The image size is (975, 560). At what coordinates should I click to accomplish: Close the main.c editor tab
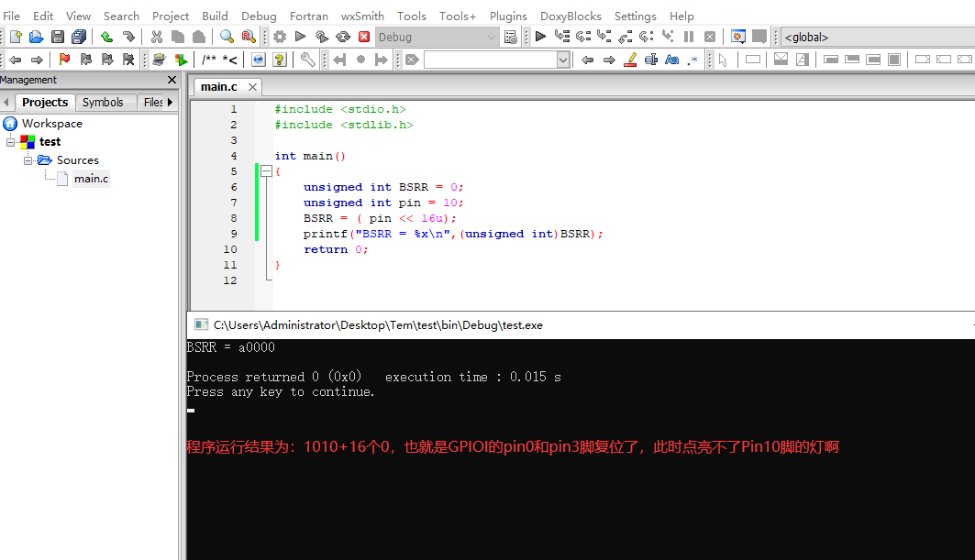(x=252, y=87)
